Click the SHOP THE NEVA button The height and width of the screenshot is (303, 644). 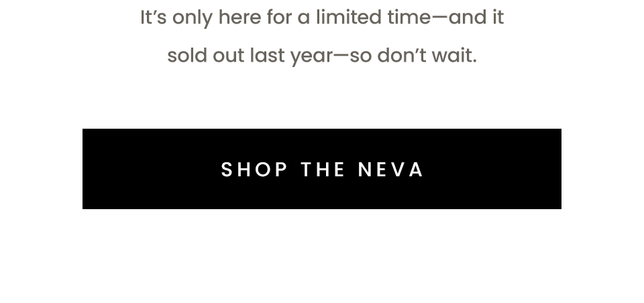[322, 169]
